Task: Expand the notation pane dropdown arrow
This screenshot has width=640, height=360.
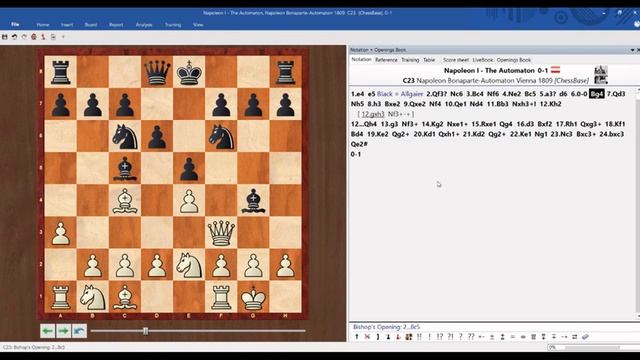Action: [x=632, y=50]
